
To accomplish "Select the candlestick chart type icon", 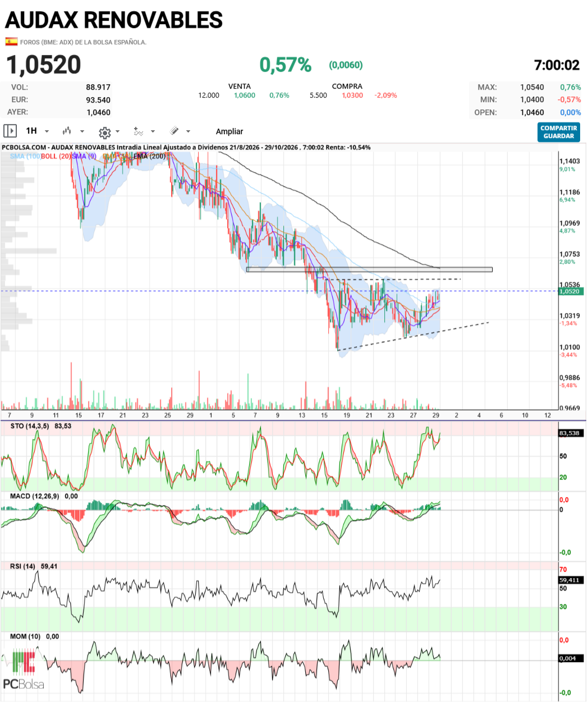I will (x=67, y=131).
